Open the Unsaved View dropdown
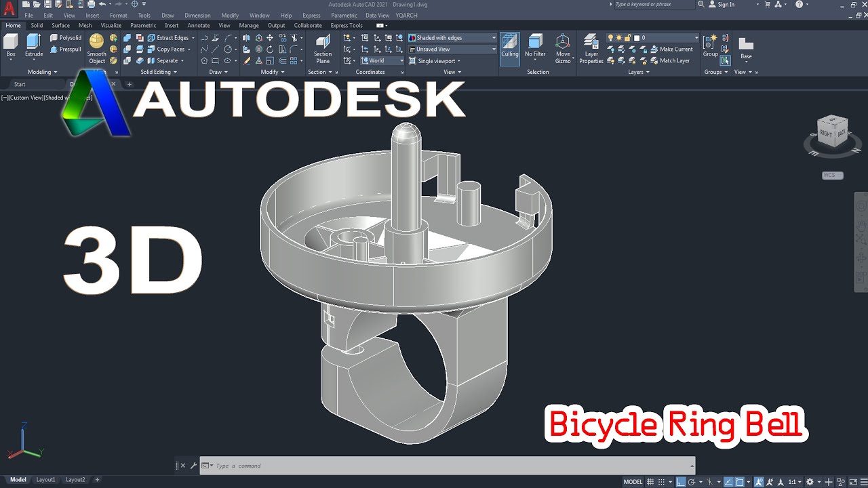The height and width of the screenshot is (488, 868). pos(452,49)
